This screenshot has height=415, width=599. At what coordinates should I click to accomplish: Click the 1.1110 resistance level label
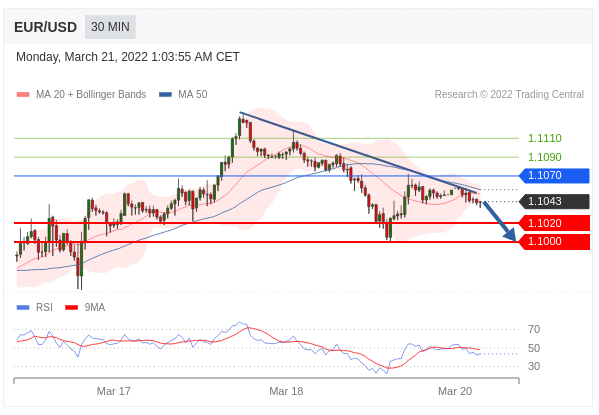tap(545, 138)
